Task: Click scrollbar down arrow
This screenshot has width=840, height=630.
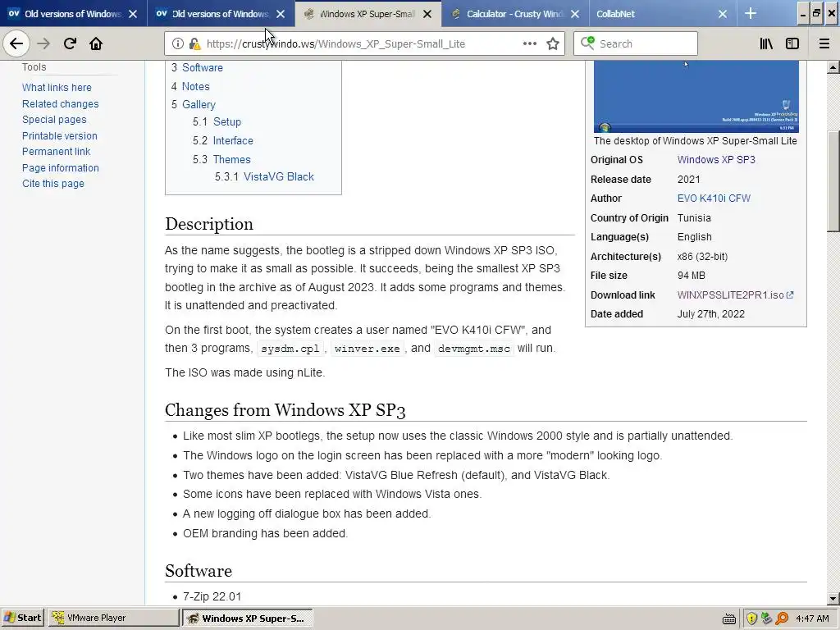Action: (833, 599)
